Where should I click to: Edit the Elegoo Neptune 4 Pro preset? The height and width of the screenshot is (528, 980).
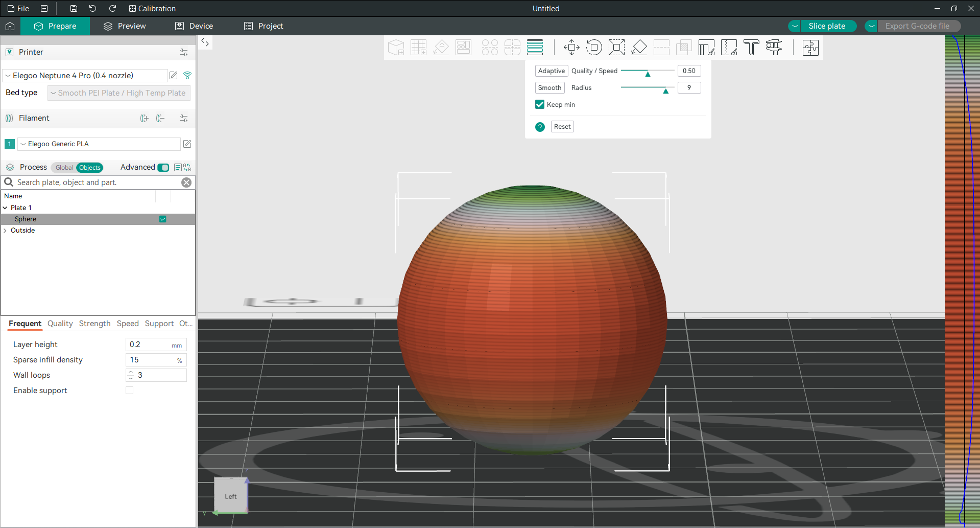(x=174, y=75)
